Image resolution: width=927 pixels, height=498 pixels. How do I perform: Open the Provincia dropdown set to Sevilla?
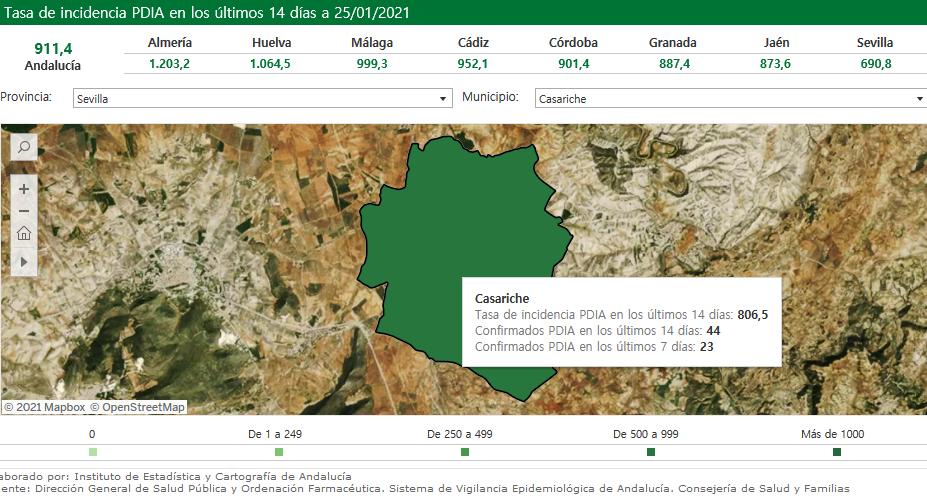[x=262, y=99]
